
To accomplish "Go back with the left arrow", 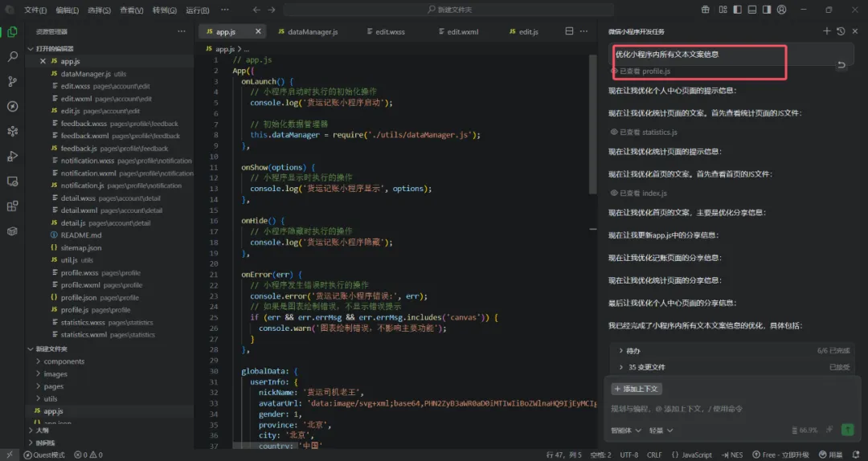I will pyautogui.click(x=256, y=10).
